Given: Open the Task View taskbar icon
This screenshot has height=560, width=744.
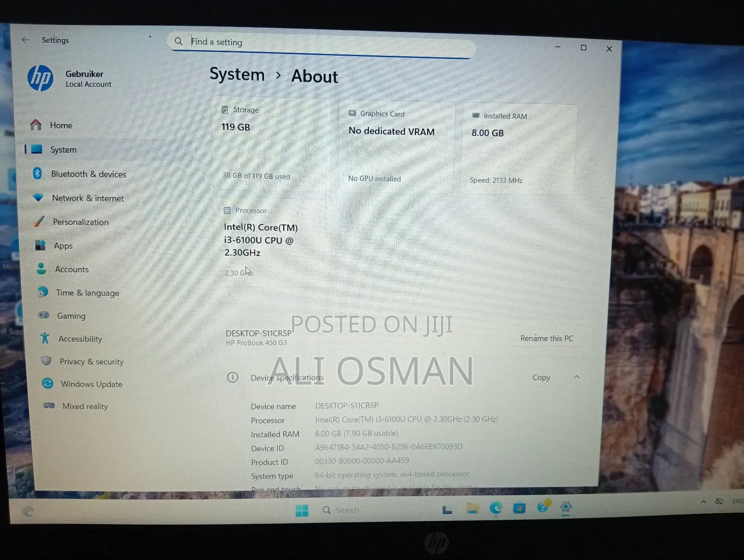Looking at the screenshot, I should [447, 510].
